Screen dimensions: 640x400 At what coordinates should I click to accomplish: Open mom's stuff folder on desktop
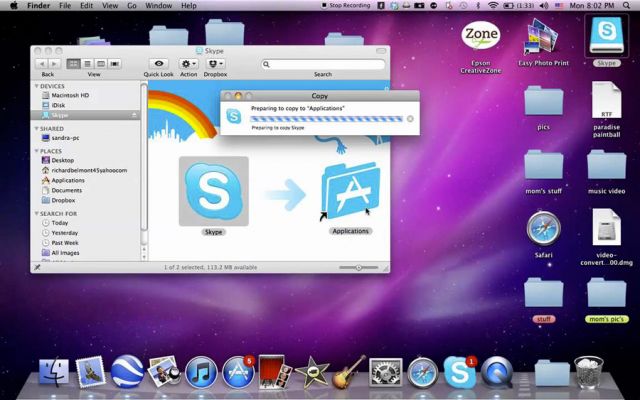pos(543,164)
